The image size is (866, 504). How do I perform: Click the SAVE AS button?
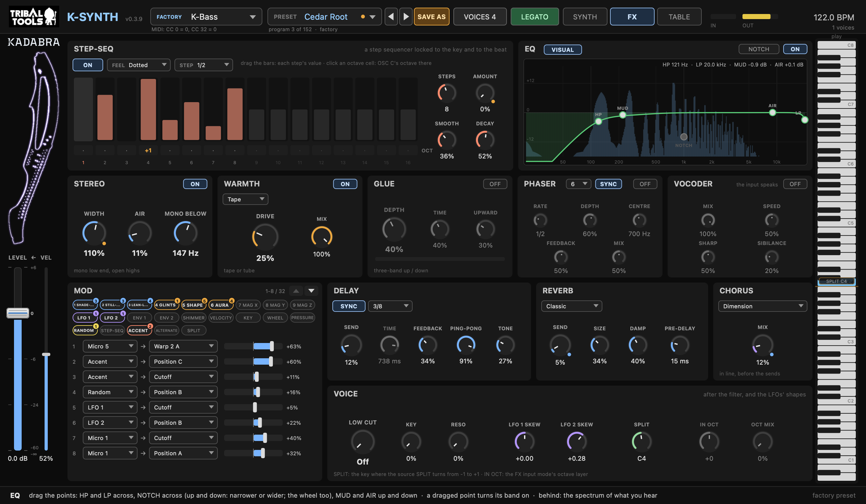coord(431,17)
